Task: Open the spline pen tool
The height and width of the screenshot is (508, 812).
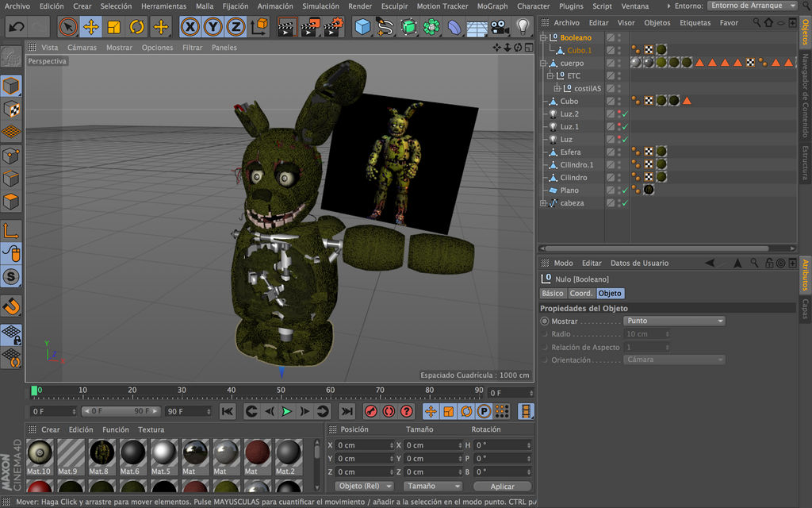Action: 385,27
